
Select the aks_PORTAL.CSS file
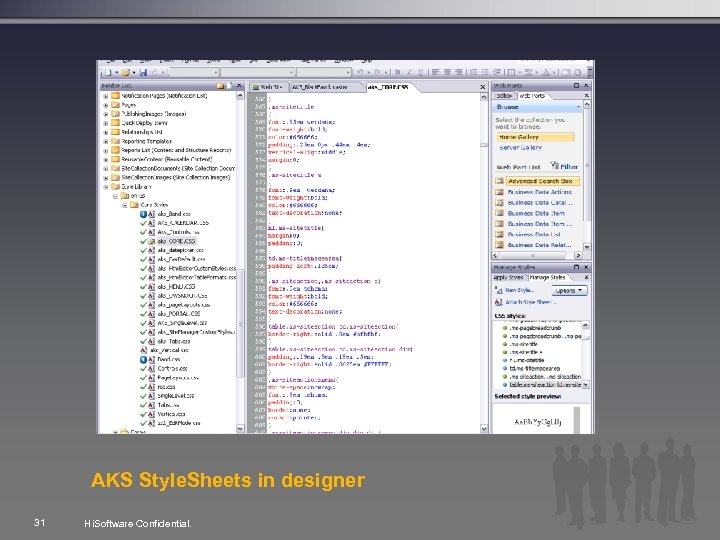179,314
